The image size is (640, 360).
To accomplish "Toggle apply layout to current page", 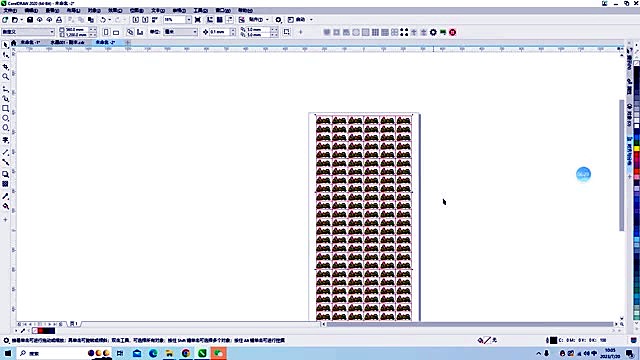I will pyautogui.click(x=140, y=32).
